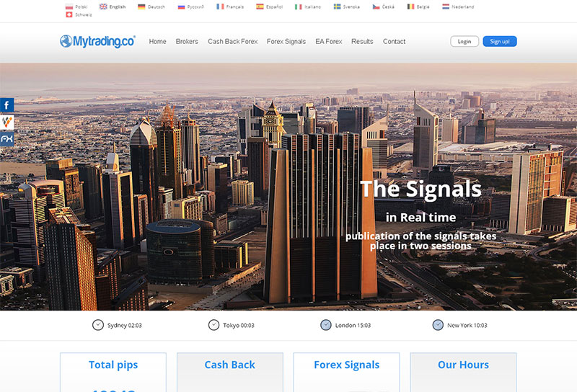Choose the Français flag option

220,6
